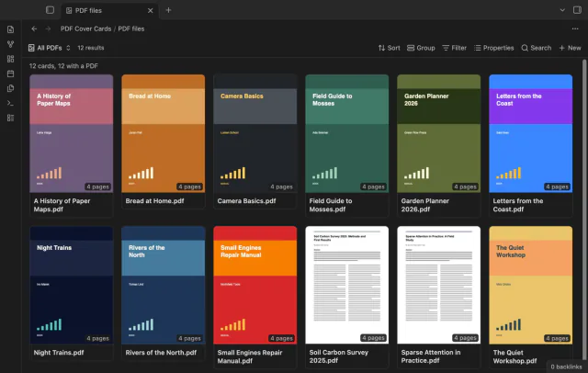The image size is (588, 373).
Task: Click the Search button
Action: pos(537,48)
